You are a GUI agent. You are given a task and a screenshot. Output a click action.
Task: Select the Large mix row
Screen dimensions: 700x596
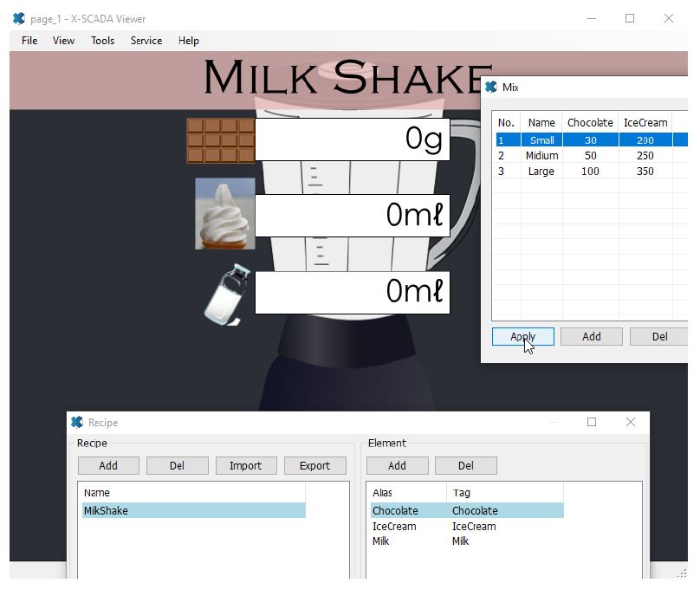[x=592, y=171]
